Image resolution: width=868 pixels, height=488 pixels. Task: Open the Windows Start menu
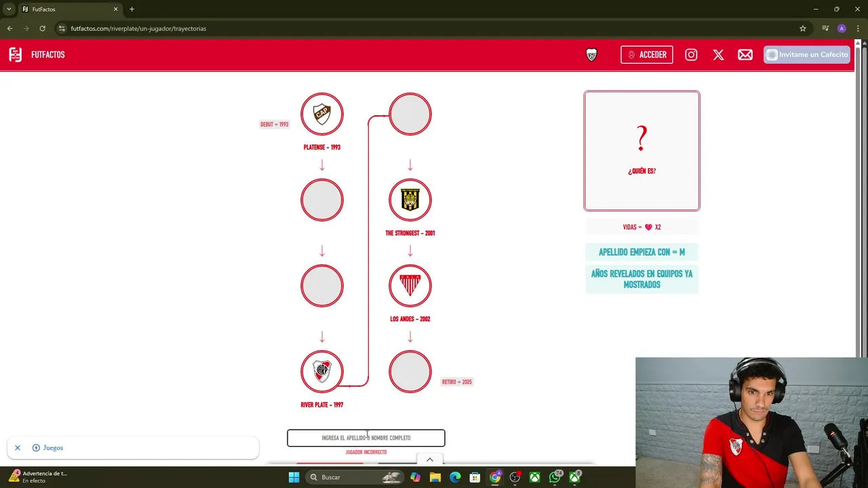tap(294, 477)
